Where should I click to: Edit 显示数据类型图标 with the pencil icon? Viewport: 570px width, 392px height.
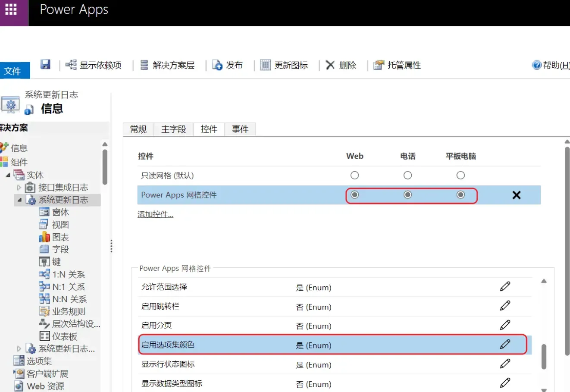(x=505, y=383)
